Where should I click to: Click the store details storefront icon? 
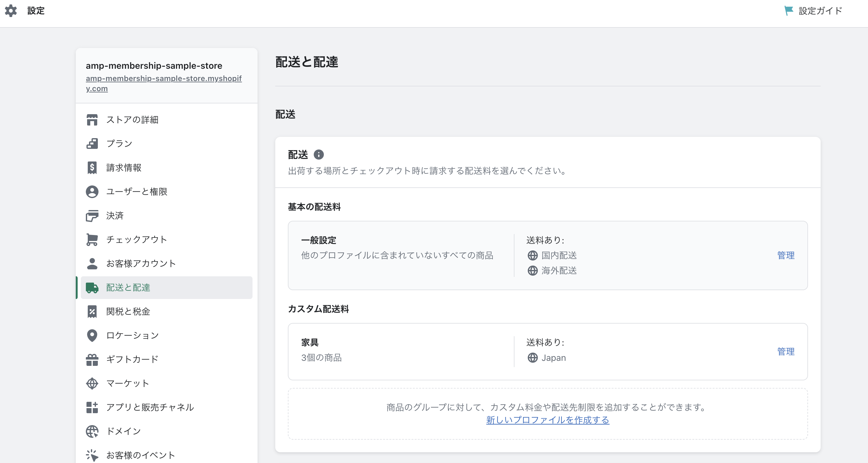click(92, 120)
